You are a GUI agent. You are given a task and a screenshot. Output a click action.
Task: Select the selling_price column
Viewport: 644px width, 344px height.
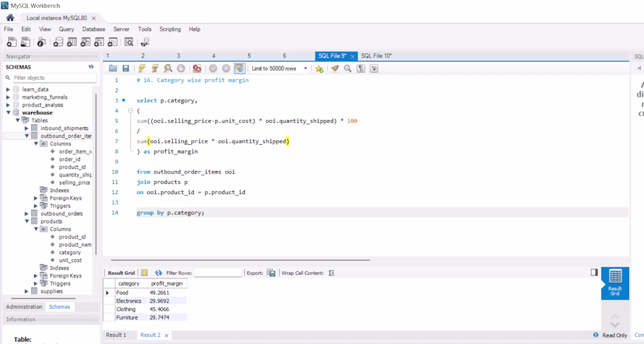[74, 182]
